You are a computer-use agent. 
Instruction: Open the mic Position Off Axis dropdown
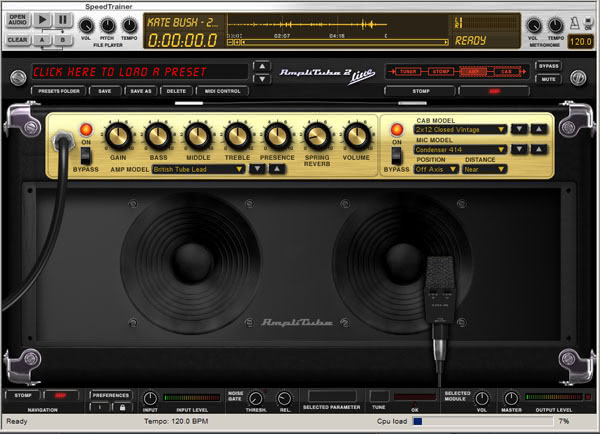[x=436, y=169]
